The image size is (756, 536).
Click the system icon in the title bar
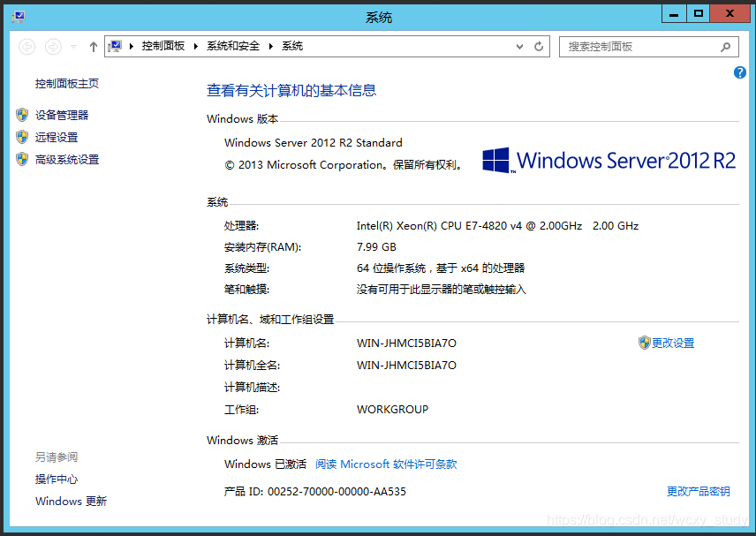(19, 17)
